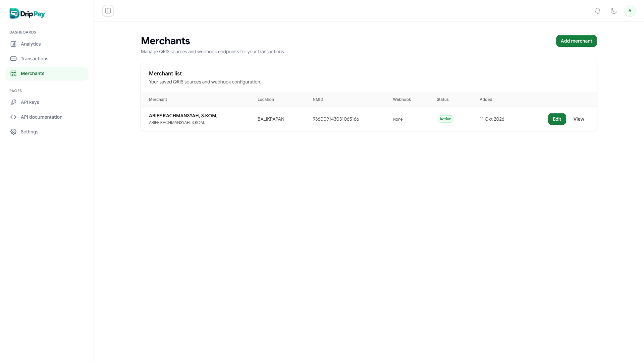View the ARIEF RACHMANSYAH merchant

(579, 119)
